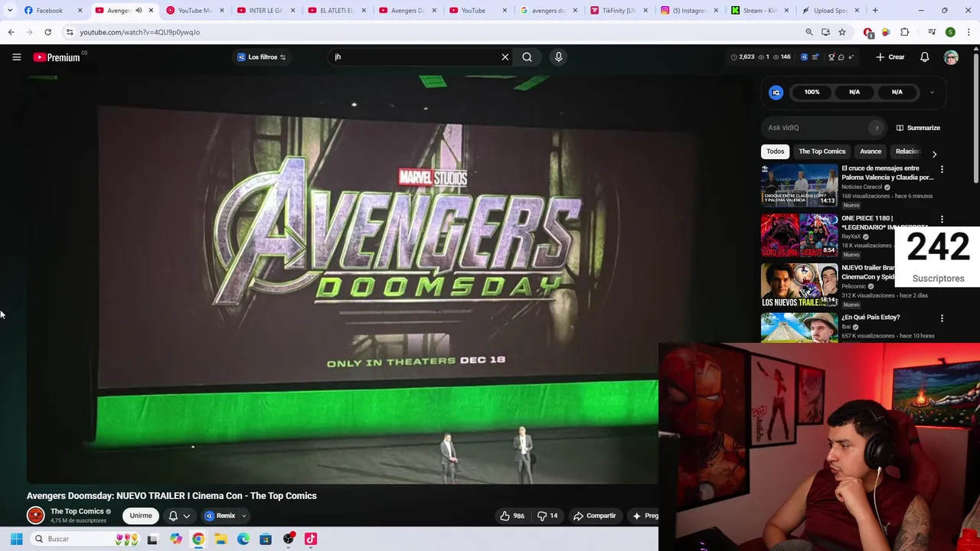
Task: Open The Top Comics channel avatar
Action: [35, 516]
